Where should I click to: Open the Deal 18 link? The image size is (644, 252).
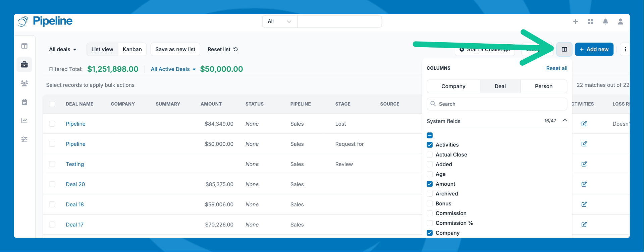tap(75, 204)
